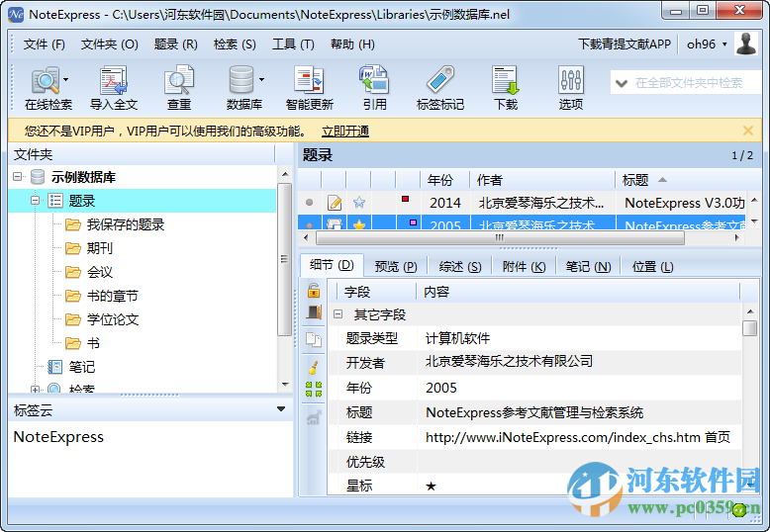The height and width of the screenshot is (532, 770).
Task: Click the lock icon in detail sidebar
Action: pos(314,291)
